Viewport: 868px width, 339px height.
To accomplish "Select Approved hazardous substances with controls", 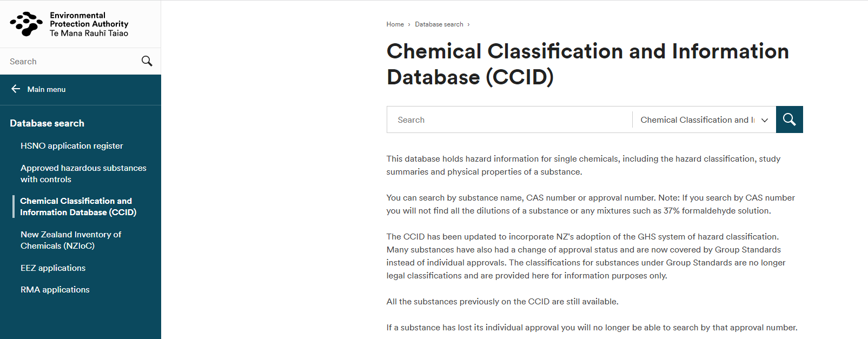I will pyautogui.click(x=83, y=174).
